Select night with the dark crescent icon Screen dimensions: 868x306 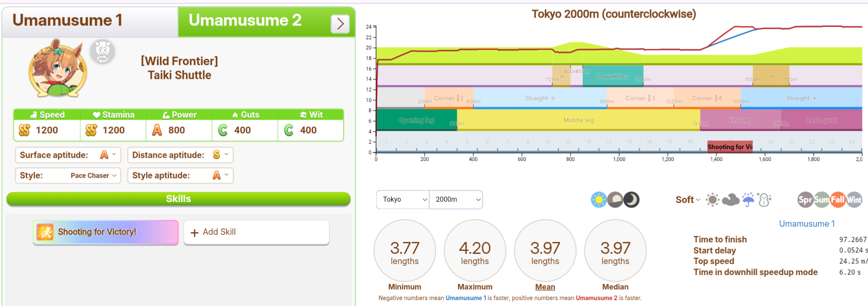point(631,199)
